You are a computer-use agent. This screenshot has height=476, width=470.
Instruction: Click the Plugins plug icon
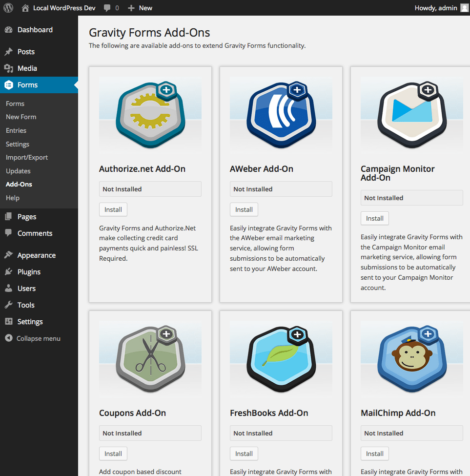(x=11, y=271)
